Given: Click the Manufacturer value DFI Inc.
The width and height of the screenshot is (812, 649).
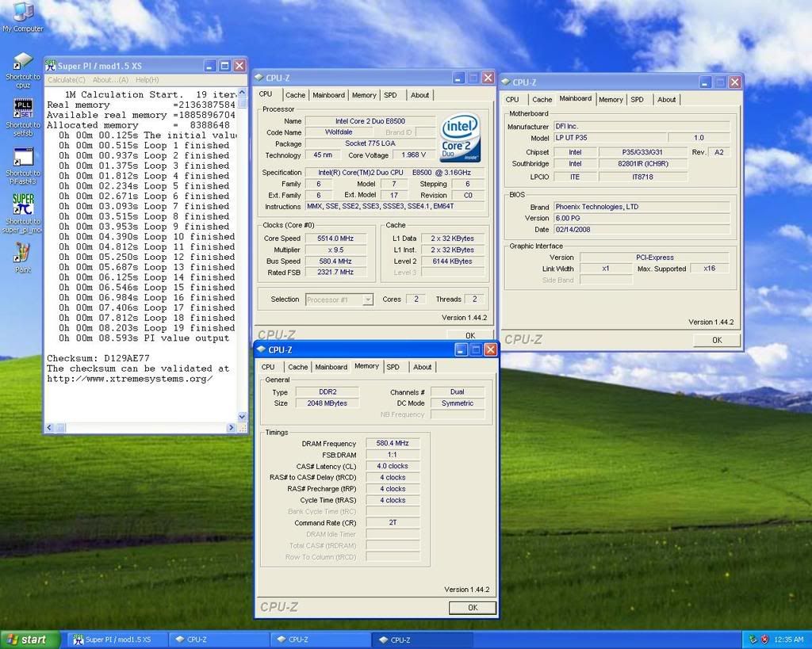Looking at the screenshot, I should pos(641,126).
